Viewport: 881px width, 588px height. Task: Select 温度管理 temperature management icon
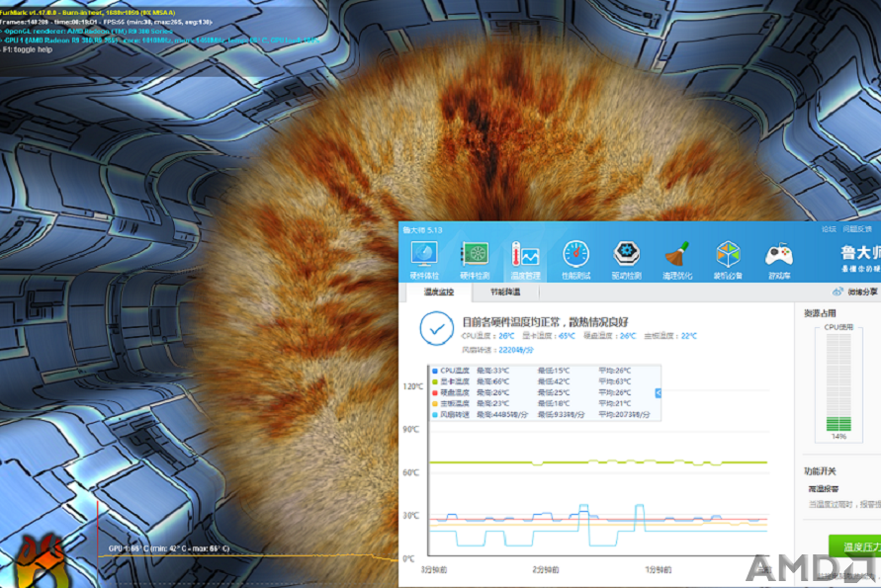[525, 260]
